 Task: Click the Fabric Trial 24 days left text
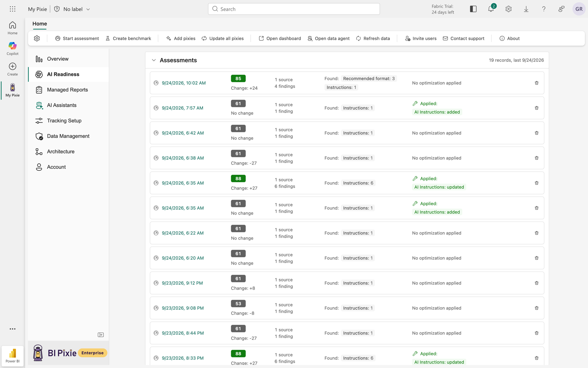[x=442, y=9]
